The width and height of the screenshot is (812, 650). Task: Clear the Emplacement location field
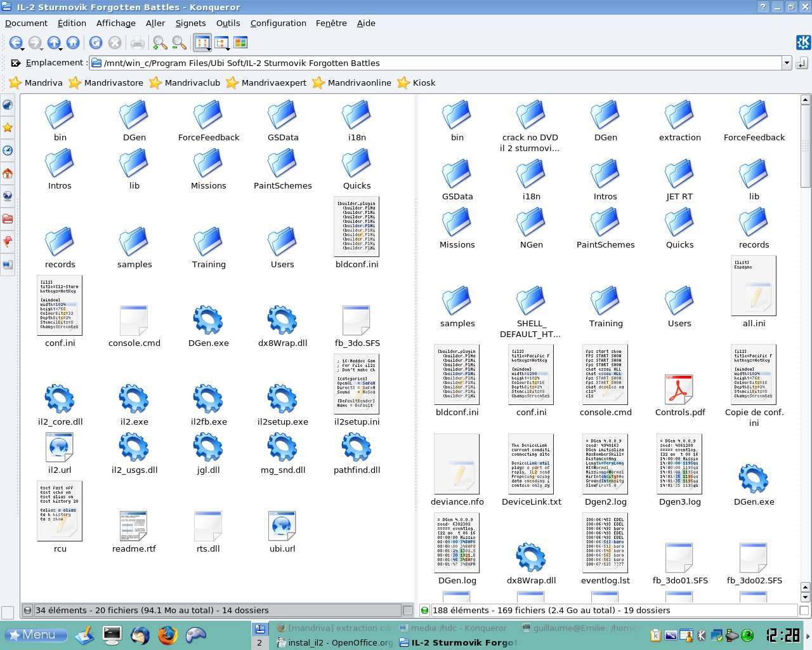pyautogui.click(x=16, y=63)
